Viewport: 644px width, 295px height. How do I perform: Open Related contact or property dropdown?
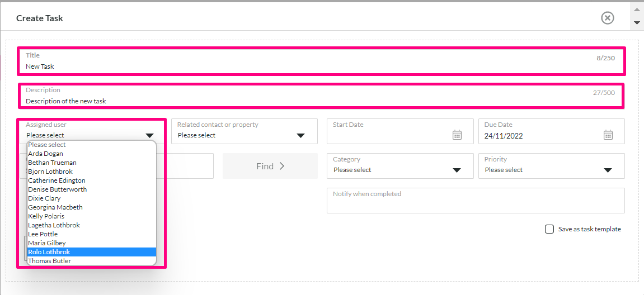pyautogui.click(x=245, y=131)
